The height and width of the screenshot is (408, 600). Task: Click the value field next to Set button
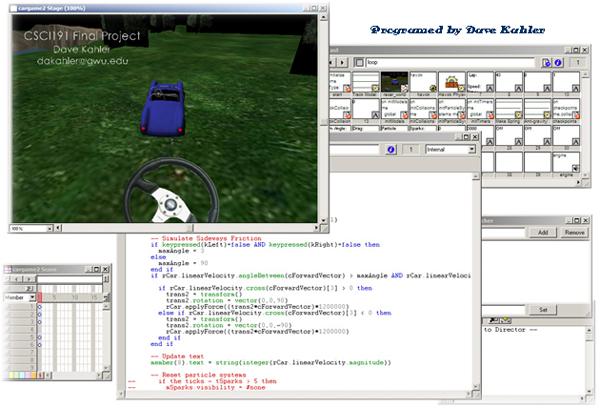coord(503,310)
